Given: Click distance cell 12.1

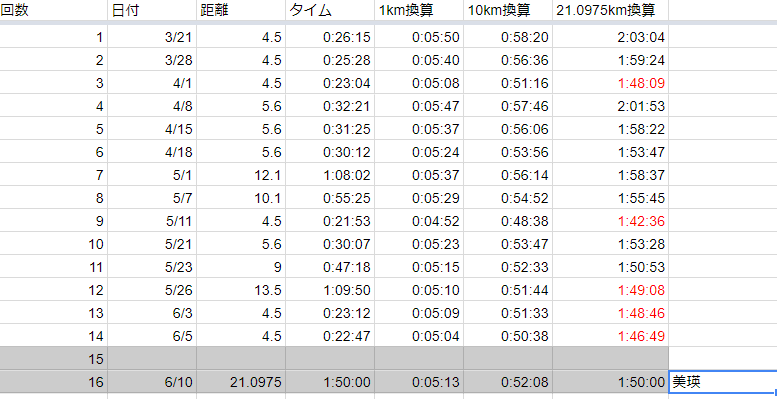Looking at the screenshot, I should (x=241, y=174).
